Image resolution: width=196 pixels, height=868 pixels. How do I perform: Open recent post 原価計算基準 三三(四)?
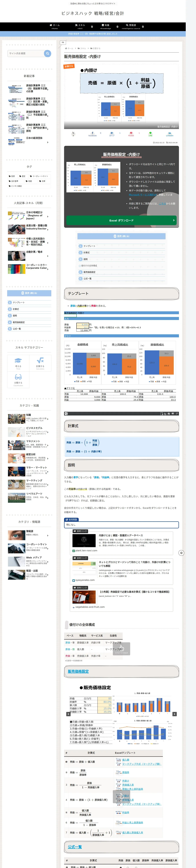point(29,89)
